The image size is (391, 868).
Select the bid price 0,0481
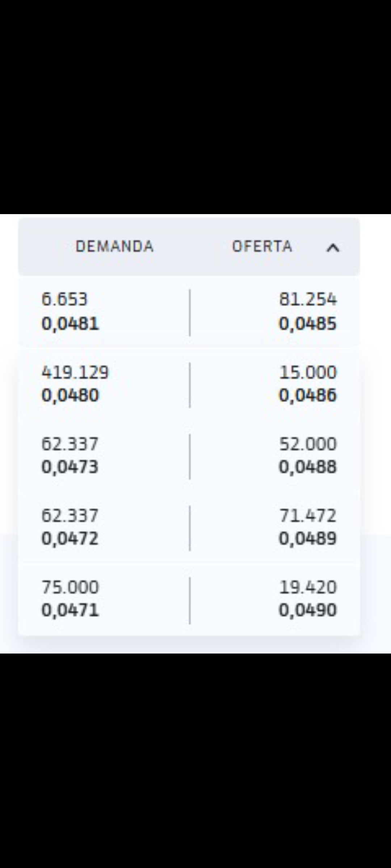70,324
